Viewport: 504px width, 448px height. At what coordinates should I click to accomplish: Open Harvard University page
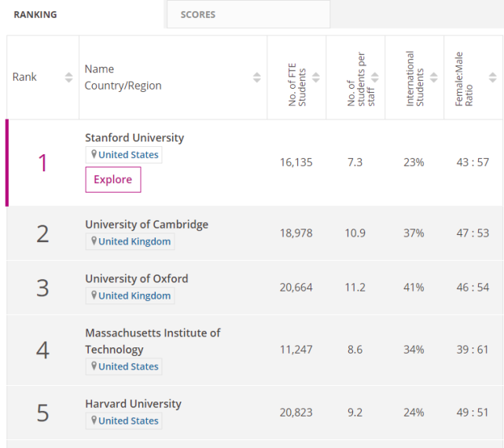click(133, 403)
